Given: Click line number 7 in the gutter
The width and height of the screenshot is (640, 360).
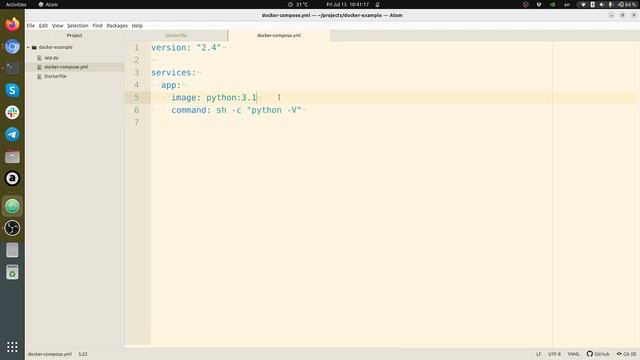Looking at the screenshot, I should [x=137, y=122].
